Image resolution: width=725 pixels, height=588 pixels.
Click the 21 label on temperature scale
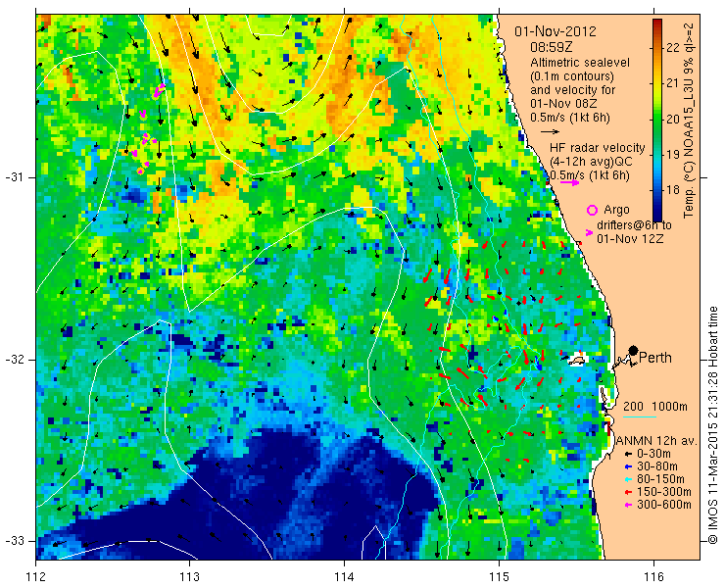tap(673, 83)
